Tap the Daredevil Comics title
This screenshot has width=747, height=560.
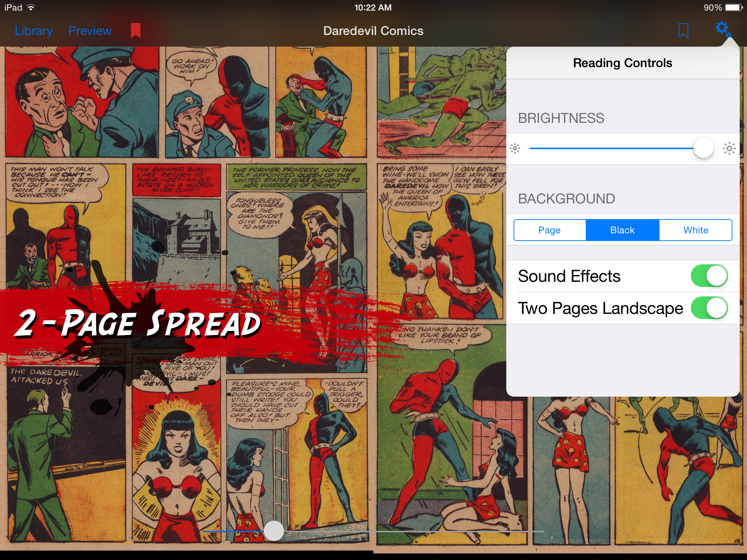pyautogui.click(x=373, y=31)
